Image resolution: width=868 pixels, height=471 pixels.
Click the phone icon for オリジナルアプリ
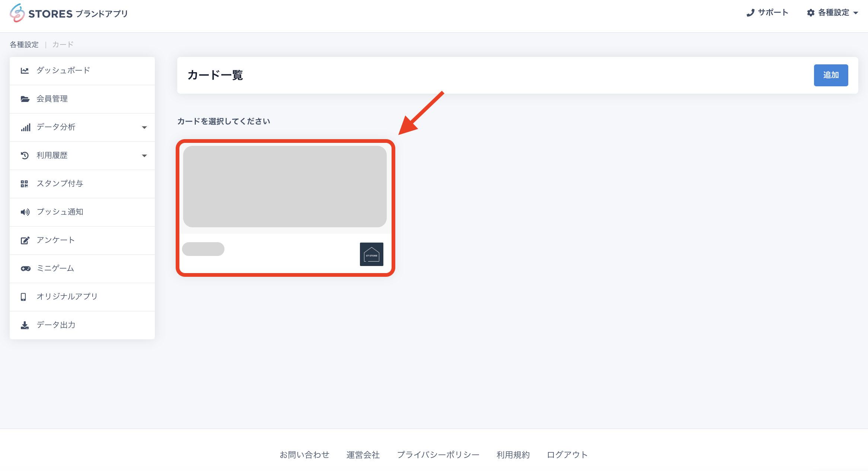[23, 297]
